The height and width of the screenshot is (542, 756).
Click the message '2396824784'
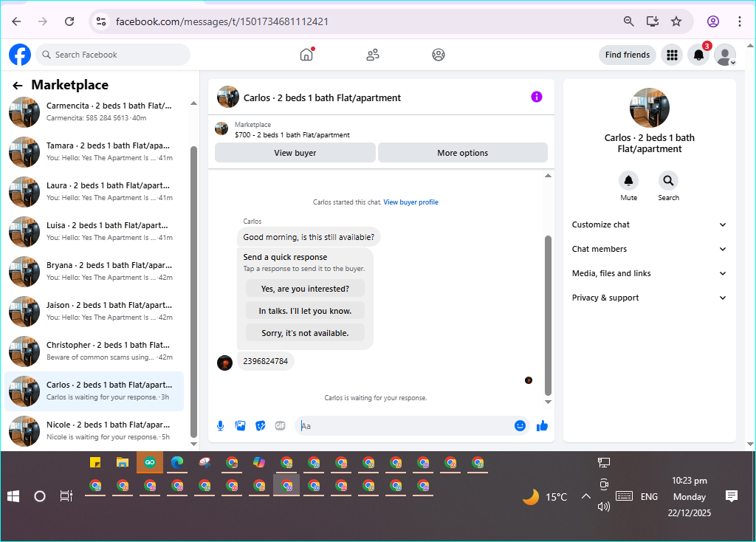click(x=265, y=361)
